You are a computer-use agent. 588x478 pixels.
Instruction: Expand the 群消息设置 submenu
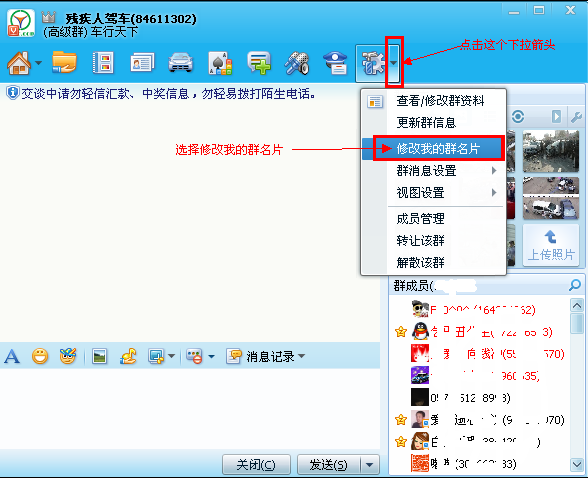click(x=434, y=171)
